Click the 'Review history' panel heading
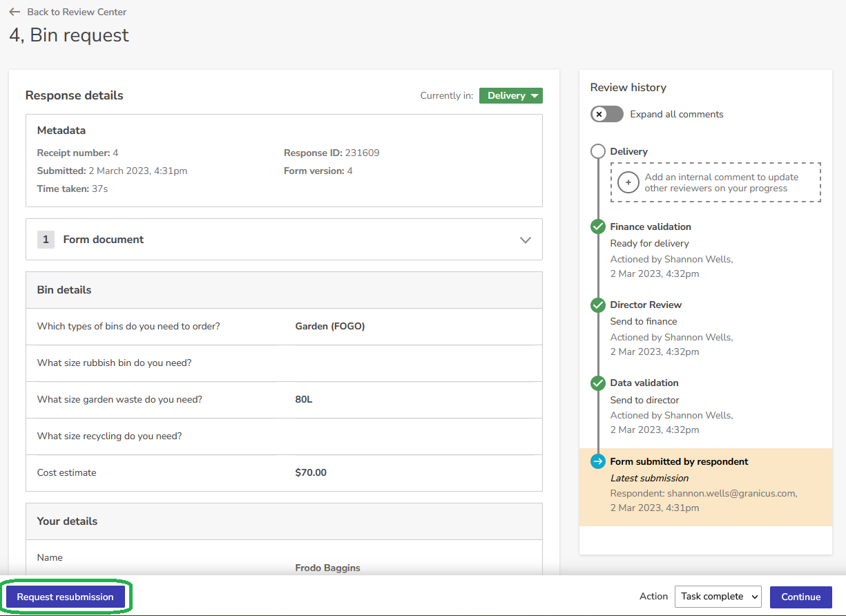 [x=628, y=88]
